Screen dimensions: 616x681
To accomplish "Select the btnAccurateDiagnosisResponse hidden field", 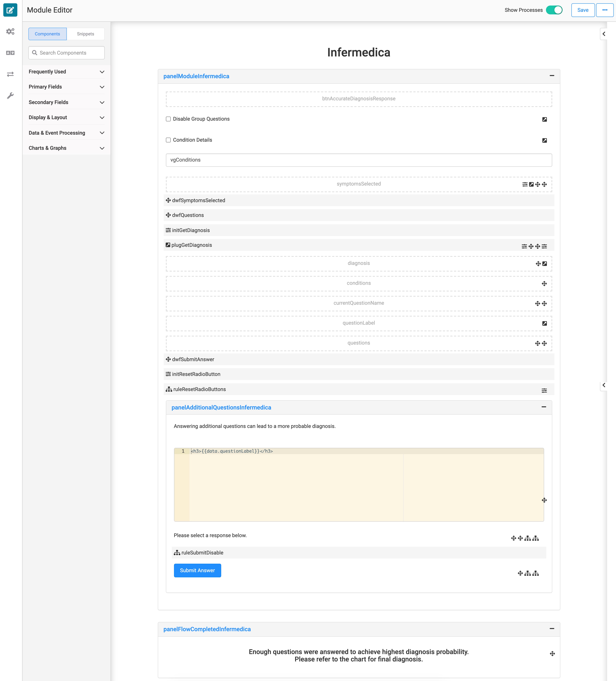I will pyautogui.click(x=359, y=99).
